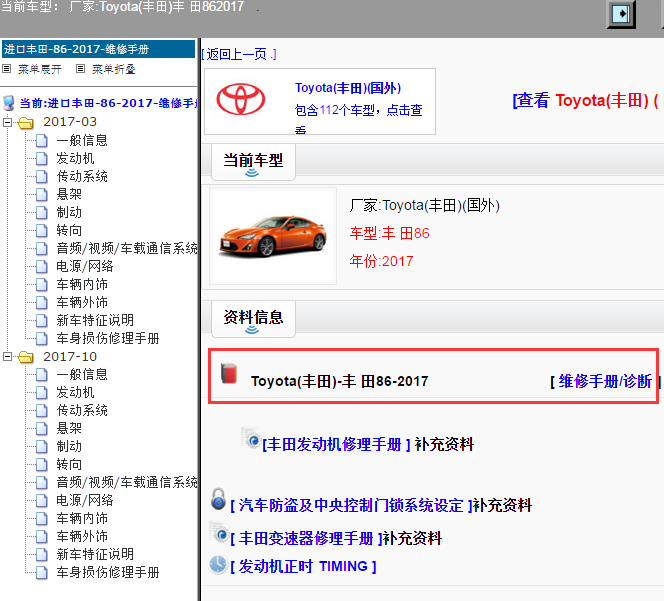Viewport: 664px width, 601px height.
Task: Open 转向 under 2017-10
Action: coord(69,464)
